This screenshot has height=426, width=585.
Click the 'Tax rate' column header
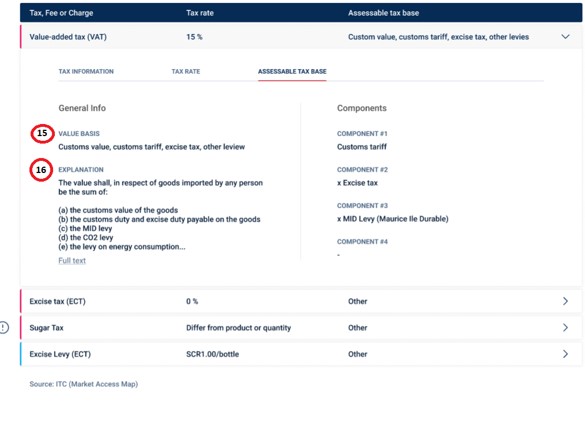tap(200, 13)
